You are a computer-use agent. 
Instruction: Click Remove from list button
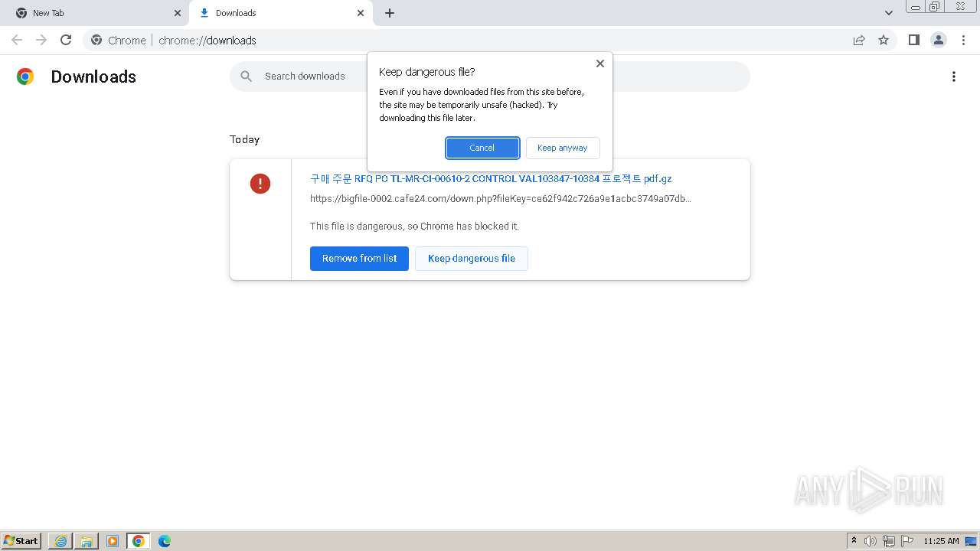click(x=359, y=259)
